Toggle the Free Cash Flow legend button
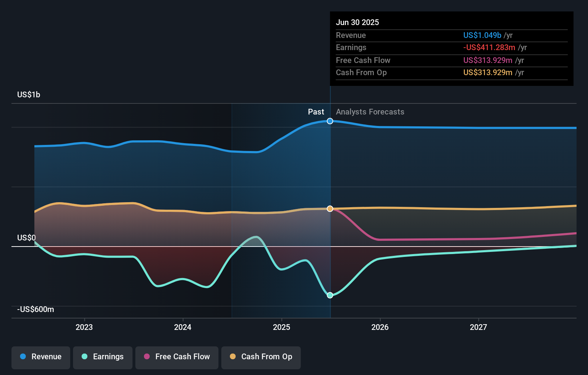The width and height of the screenshot is (588, 375). pos(177,357)
